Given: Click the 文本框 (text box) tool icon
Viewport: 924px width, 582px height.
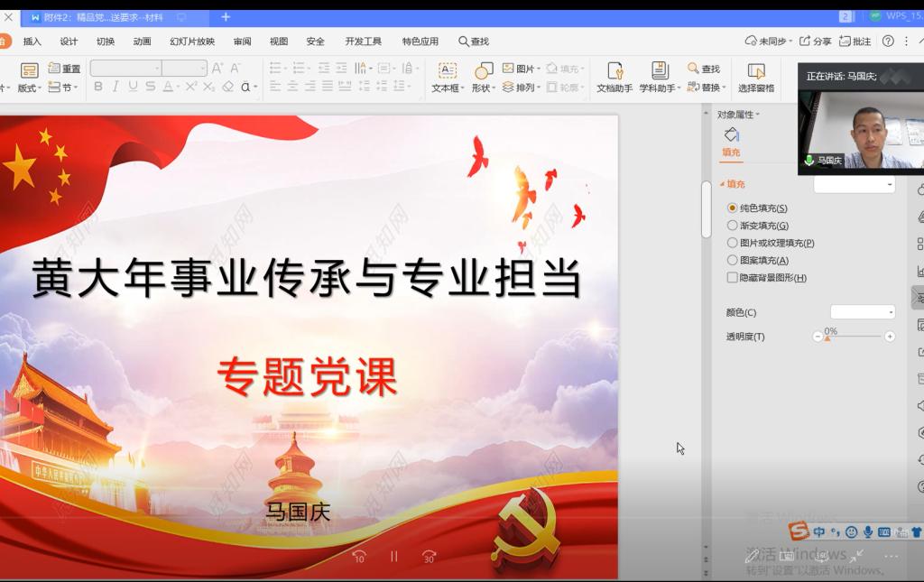Looking at the screenshot, I should [447, 71].
